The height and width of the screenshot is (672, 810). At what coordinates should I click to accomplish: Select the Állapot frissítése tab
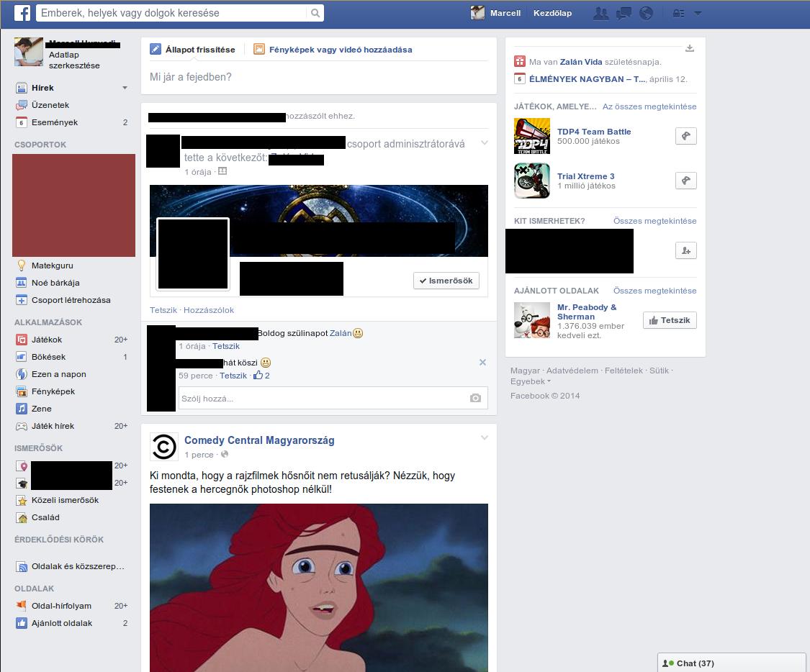pos(192,50)
